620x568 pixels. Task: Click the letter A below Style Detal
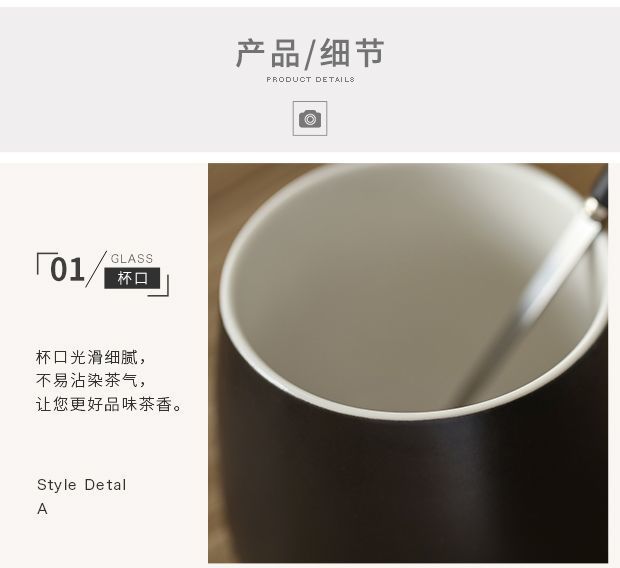coord(42,509)
